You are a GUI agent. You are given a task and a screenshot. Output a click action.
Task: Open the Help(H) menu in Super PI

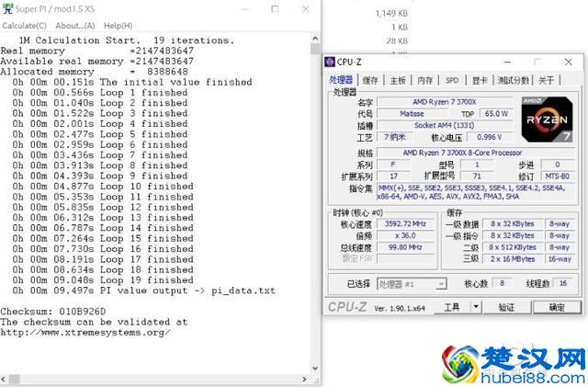point(119,26)
